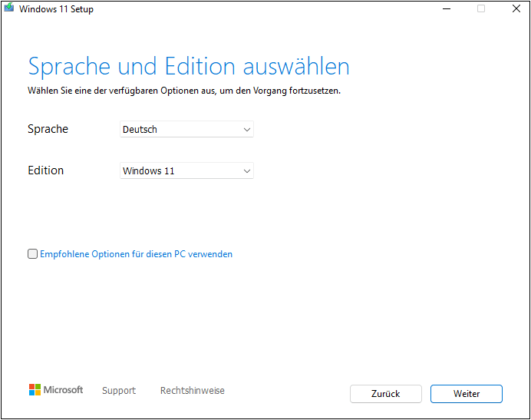
Task: Open the combo box showing Windows 11
Action: (x=180, y=171)
